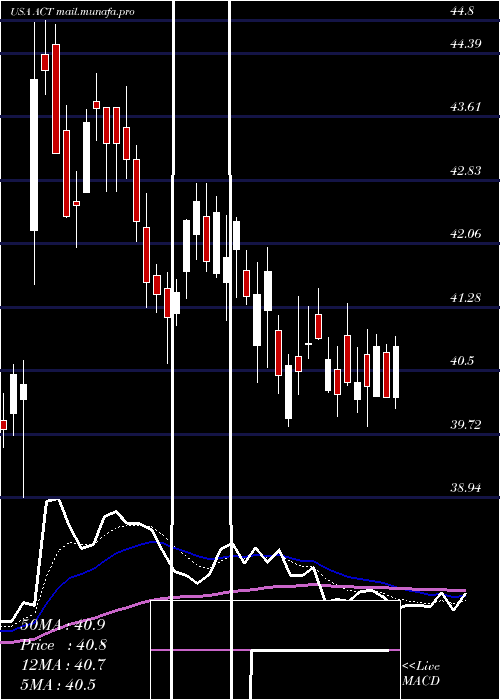Select the 44.8 price level label
This screenshot has width=500, height=700.
(x=462, y=12)
